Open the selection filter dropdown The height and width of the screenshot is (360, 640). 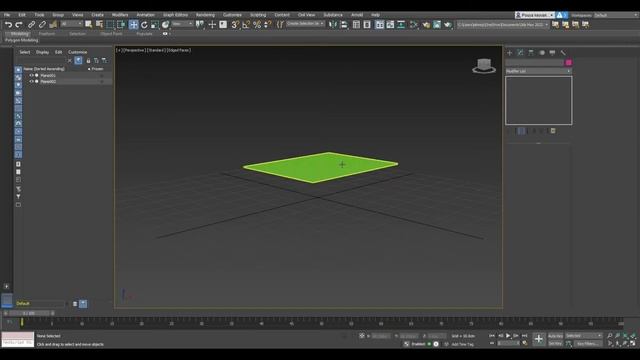coord(71,24)
